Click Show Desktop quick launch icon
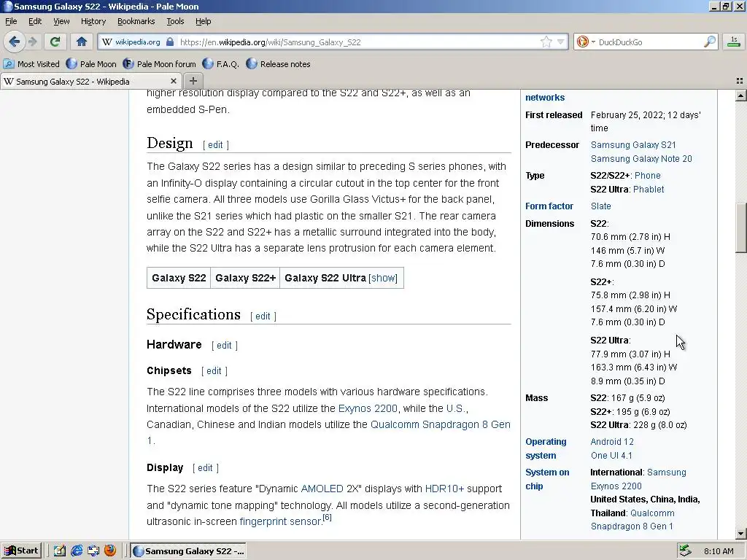 (x=60, y=551)
